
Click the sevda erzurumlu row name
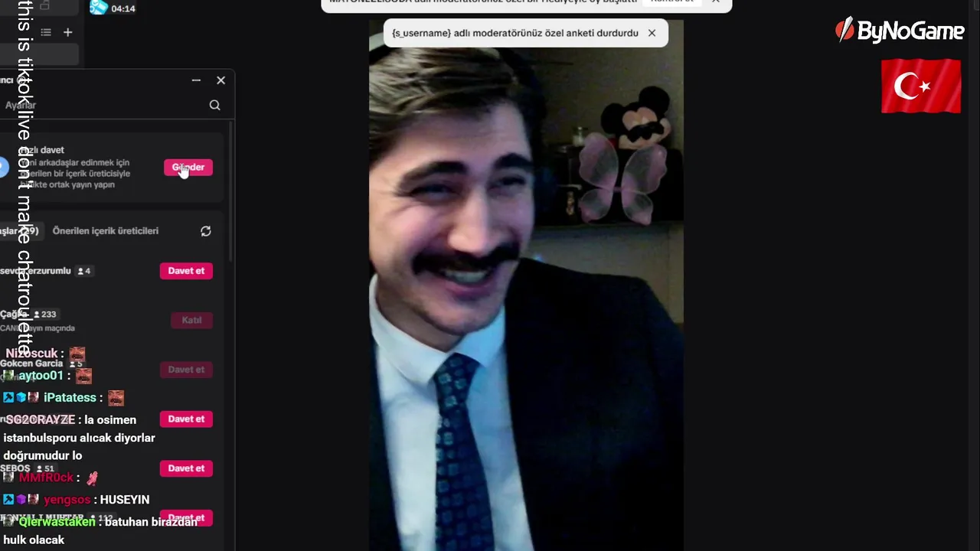pyautogui.click(x=35, y=271)
